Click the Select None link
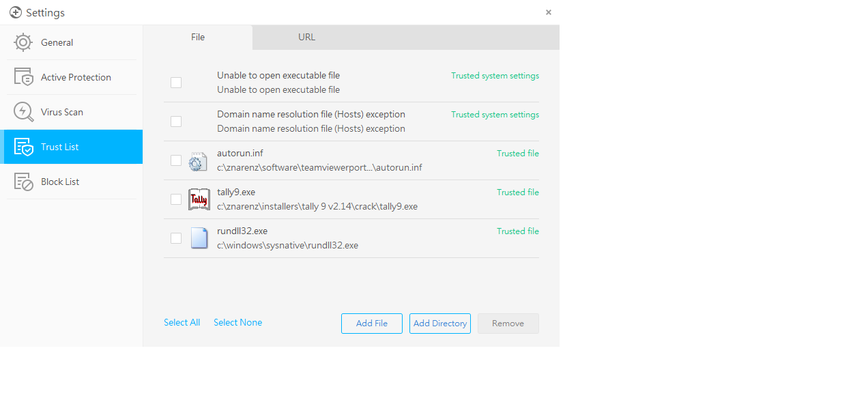The image size is (868, 415). 237,323
